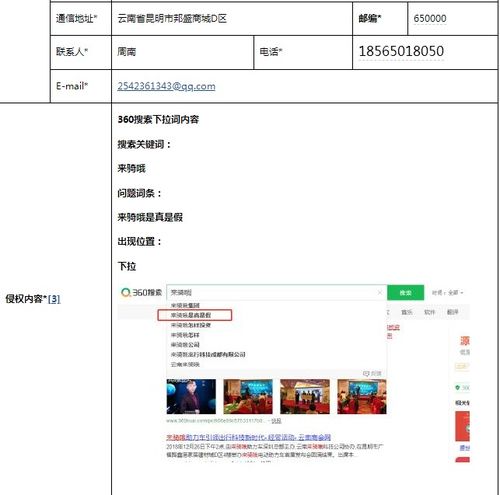The height and width of the screenshot is (495, 500).
Task: Open the third thumbnail of the stage ceremony
Action: (x=305, y=397)
